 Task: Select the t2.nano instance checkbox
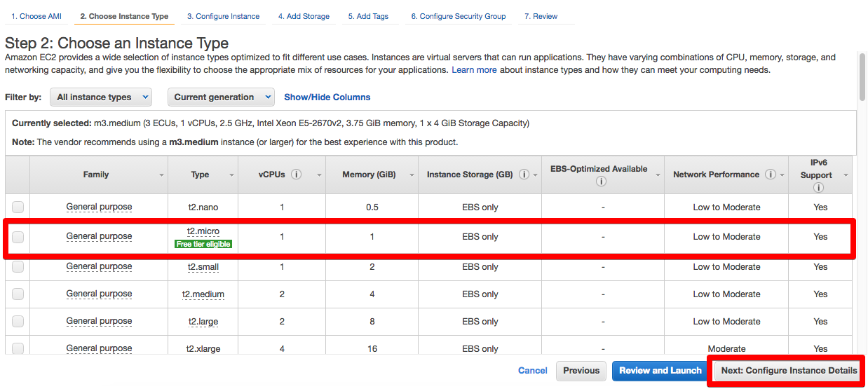click(18, 207)
